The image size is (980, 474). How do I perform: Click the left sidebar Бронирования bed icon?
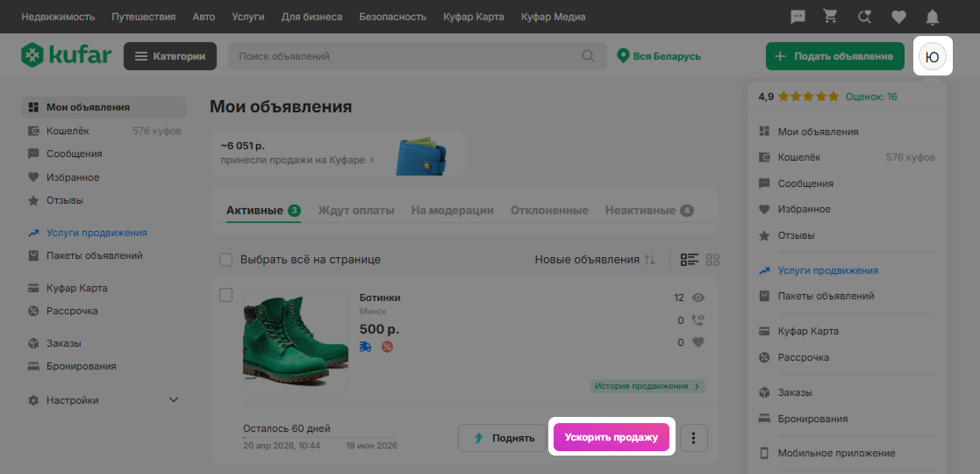pos(33,366)
